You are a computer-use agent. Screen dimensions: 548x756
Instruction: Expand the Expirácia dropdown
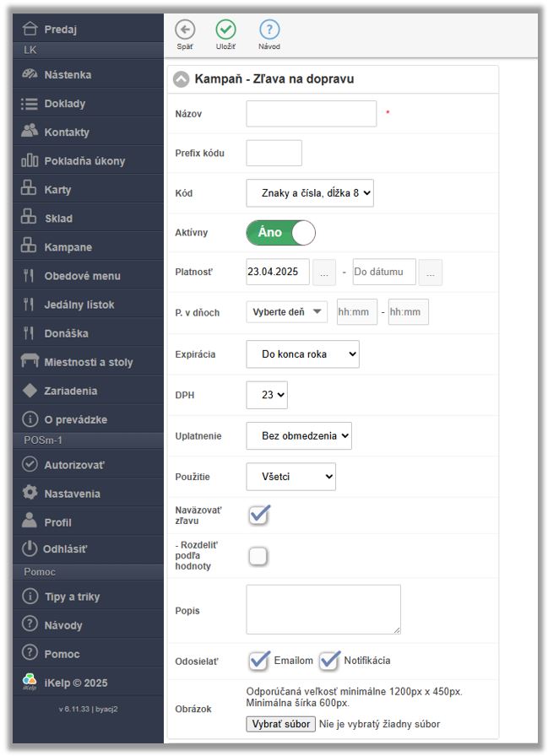click(302, 354)
